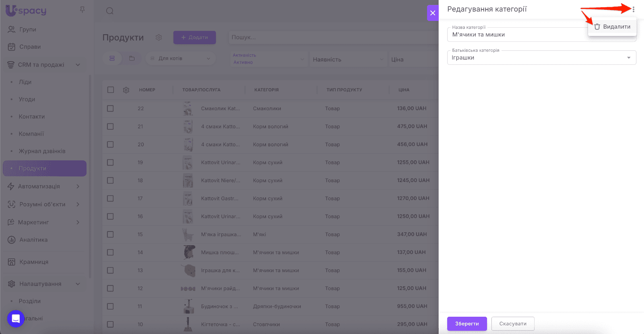Click table column settings gear icon
Viewport: 644px width, 334px height.
pos(126,90)
